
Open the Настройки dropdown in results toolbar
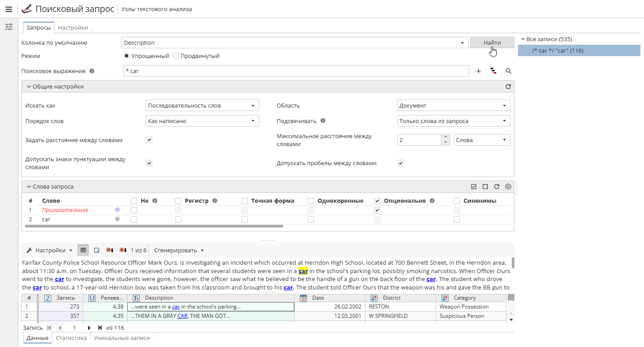pyautogui.click(x=49, y=250)
